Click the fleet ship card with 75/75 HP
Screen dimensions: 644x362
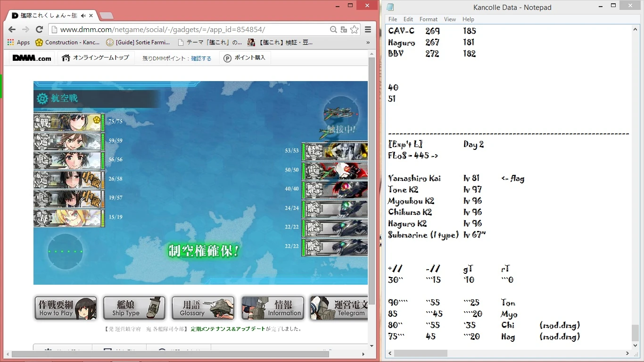(x=69, y=122)
